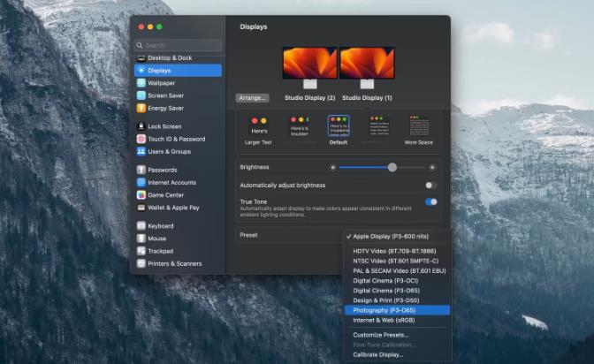Open Game Center settings label
The height and width of the screenshot is (364, 594).
point(165,195)
